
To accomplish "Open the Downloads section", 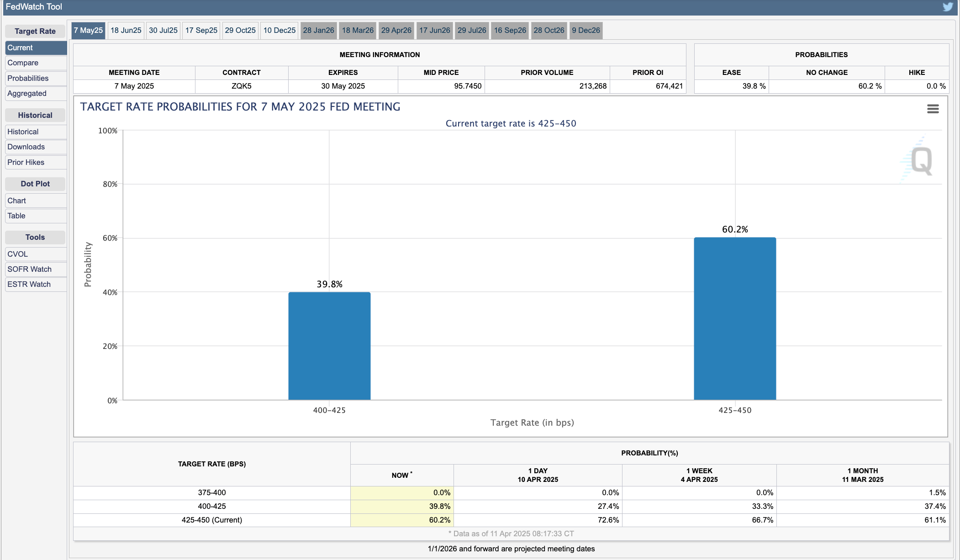I will click(36, 147).
